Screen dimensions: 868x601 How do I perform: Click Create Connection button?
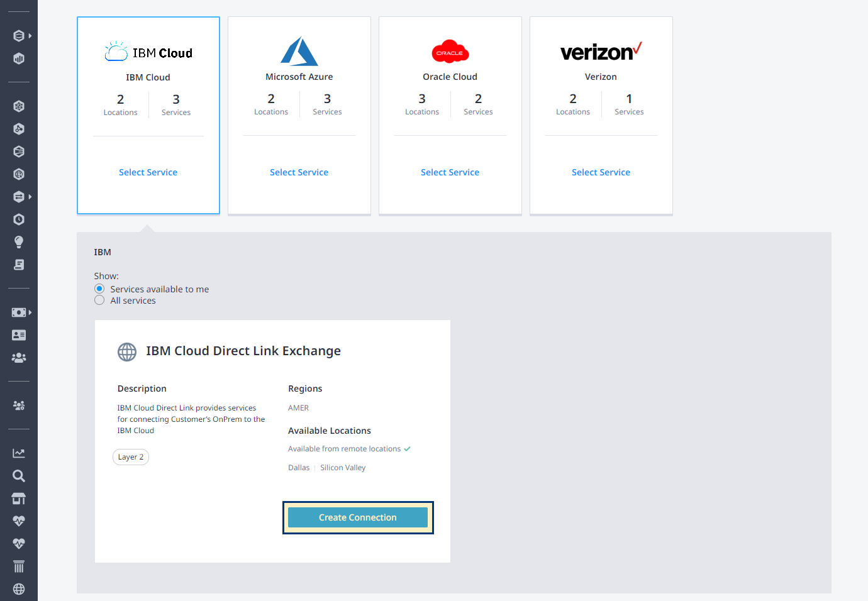tap(357, 517)
